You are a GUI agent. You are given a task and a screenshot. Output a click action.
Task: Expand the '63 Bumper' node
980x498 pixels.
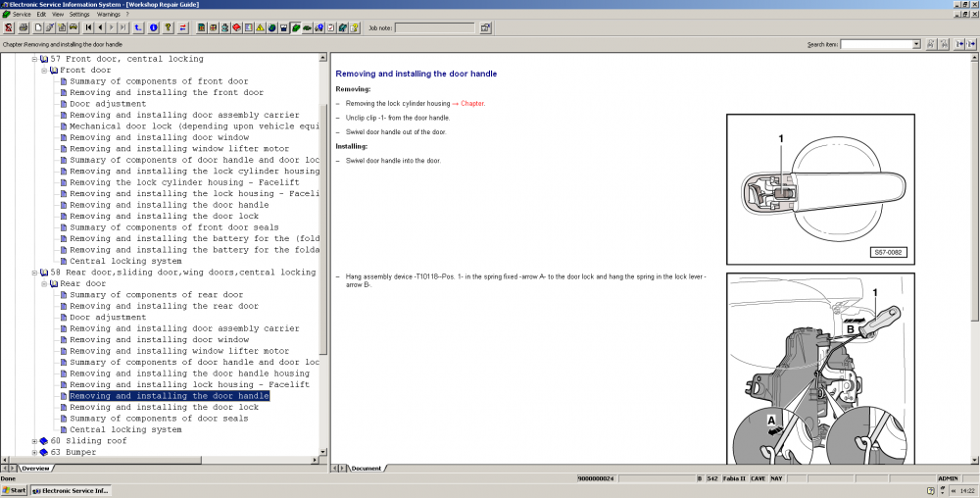pyautogui.click(x=35, y=452)
